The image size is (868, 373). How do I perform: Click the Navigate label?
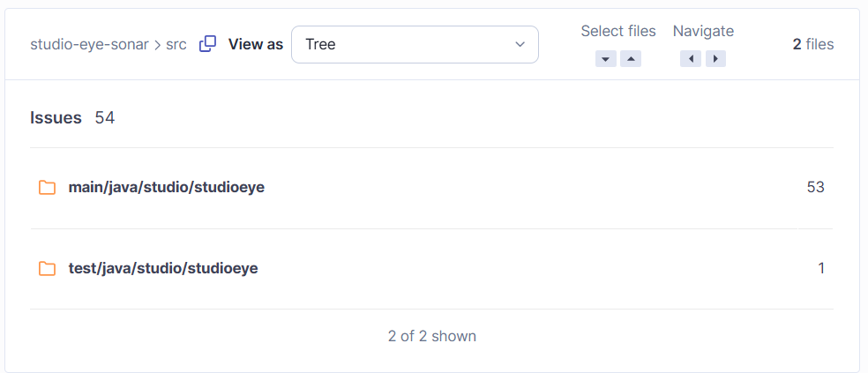(703, 32)
